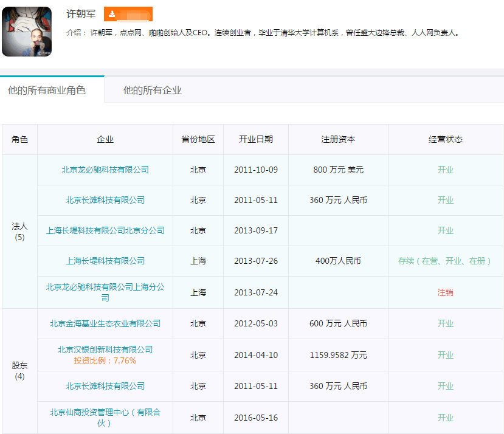Click the 开业日期 column header
Viewport: 504px width, 434px height.
click(256, 140)
